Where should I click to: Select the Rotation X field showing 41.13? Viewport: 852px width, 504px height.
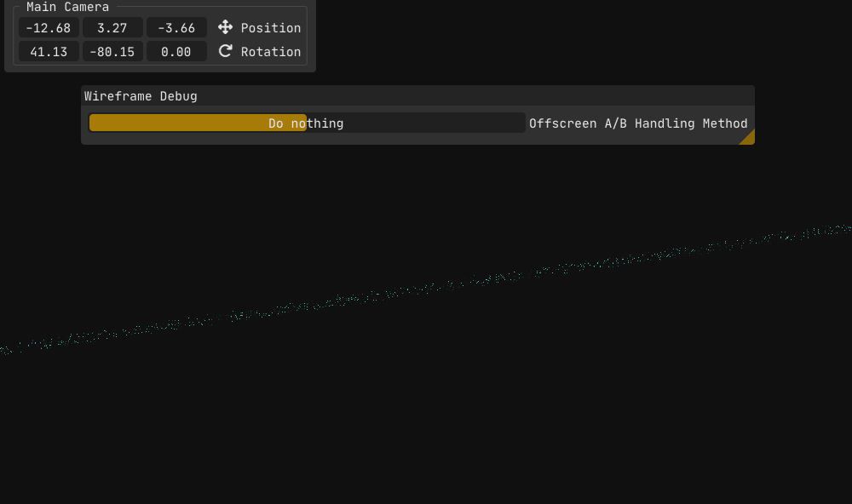49,52
